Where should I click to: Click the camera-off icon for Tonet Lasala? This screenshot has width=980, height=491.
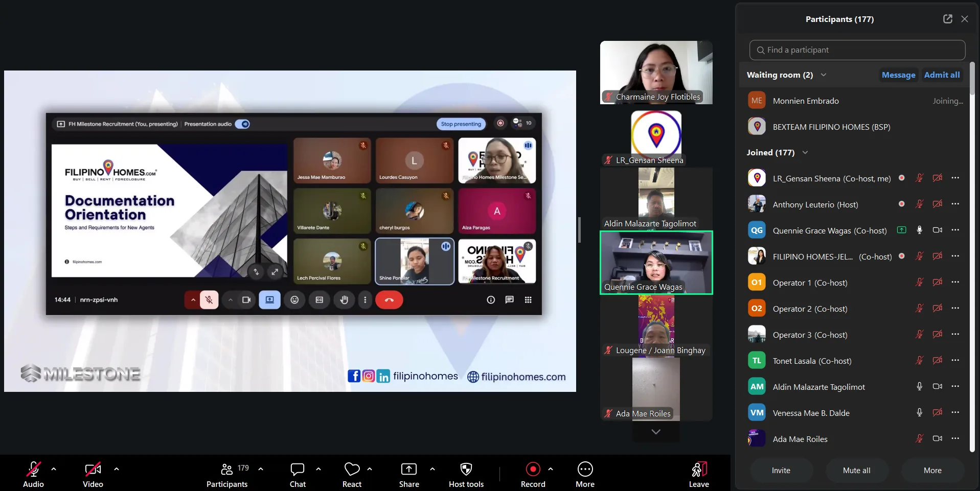click(x=938, y=360)
